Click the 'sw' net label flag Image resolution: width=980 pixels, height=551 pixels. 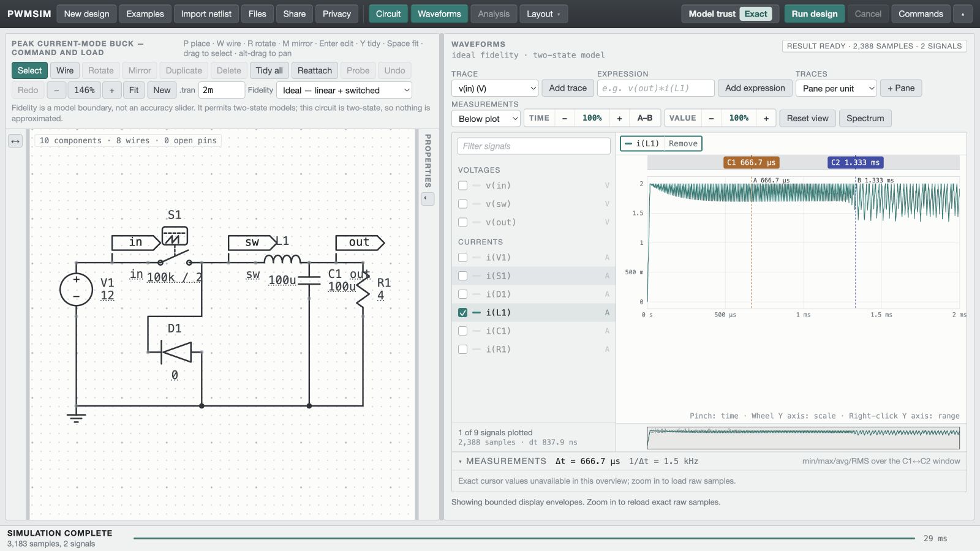(252, 242)
